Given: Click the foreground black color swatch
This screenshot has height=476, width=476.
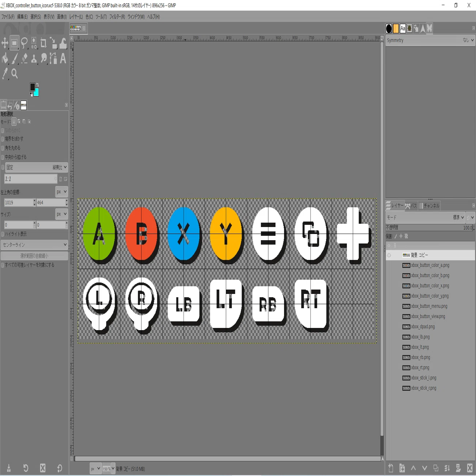Looking at the screenshot, I should click(32, 87).
